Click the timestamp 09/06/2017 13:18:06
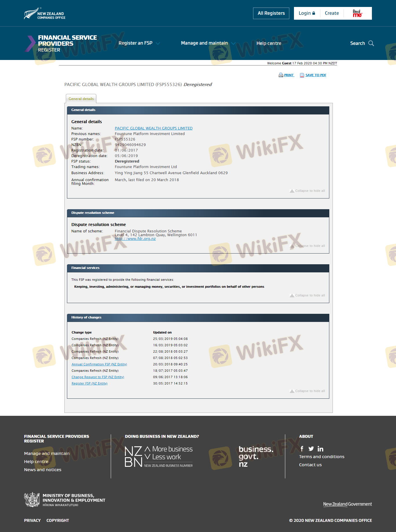Screen dimensions: 396x532 point(170,377)
